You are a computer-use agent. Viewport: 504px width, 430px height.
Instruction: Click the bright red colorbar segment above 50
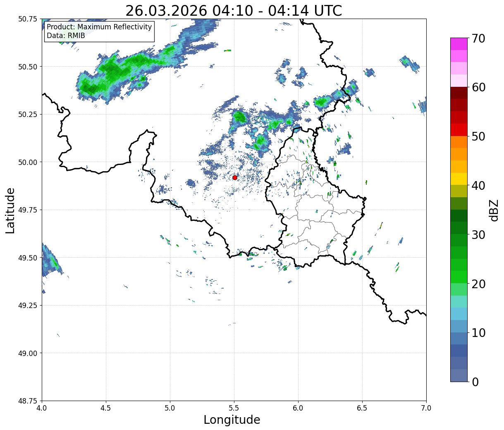[459, 129]
